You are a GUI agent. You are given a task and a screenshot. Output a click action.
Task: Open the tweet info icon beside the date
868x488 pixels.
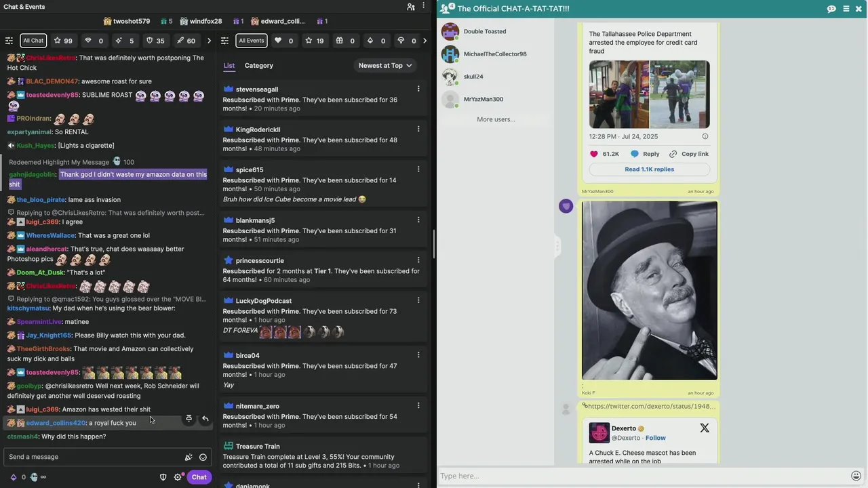pos(705,136)
